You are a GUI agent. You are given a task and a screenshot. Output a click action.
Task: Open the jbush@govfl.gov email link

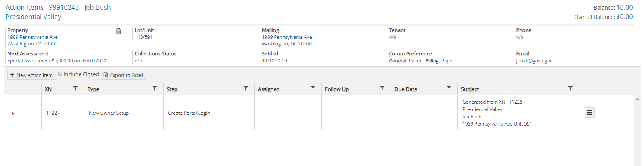tap(534, 61)
